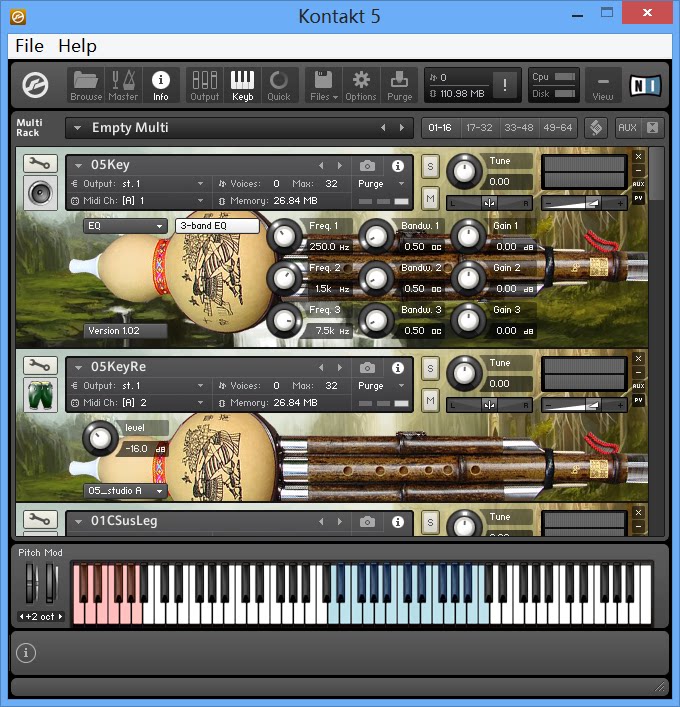The height and width of the screenshot is (707, 680).
Task: Toggle AUX sends on 05Key
Action: pyautogui.click(x=639, y=184)
